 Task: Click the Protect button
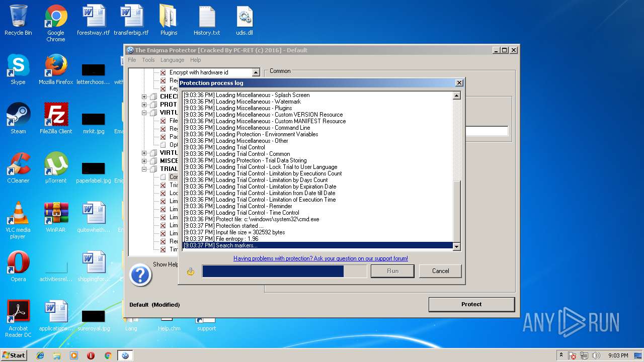click(x=471, y=304)
